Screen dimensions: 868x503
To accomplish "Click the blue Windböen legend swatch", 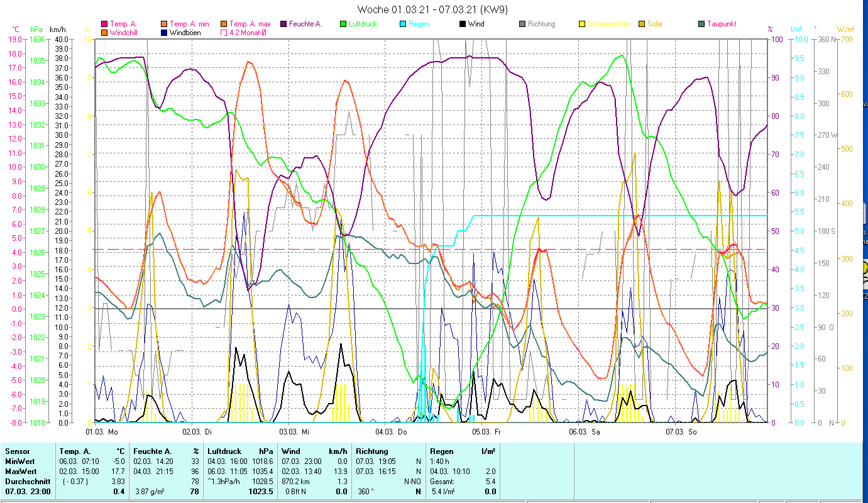I will coord(164,32).
